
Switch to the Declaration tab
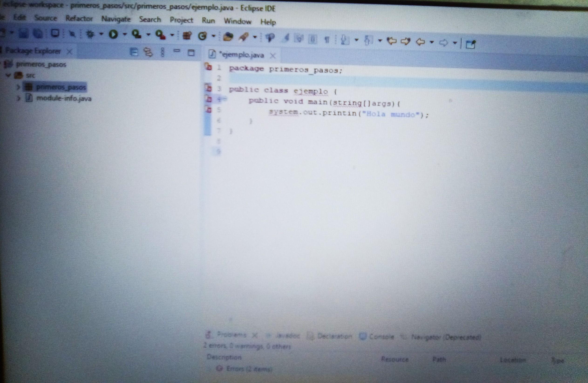click(330, 336)
